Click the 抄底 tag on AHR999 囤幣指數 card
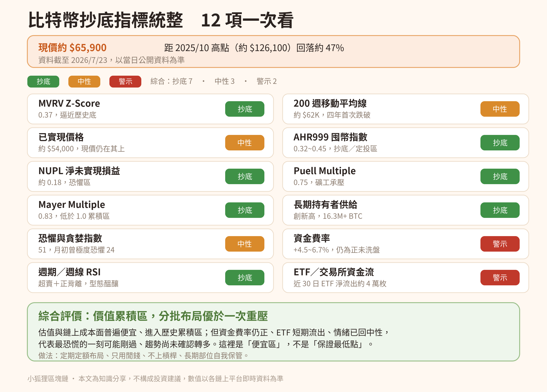Screen dimensions: 547x392 click(500, 143)
